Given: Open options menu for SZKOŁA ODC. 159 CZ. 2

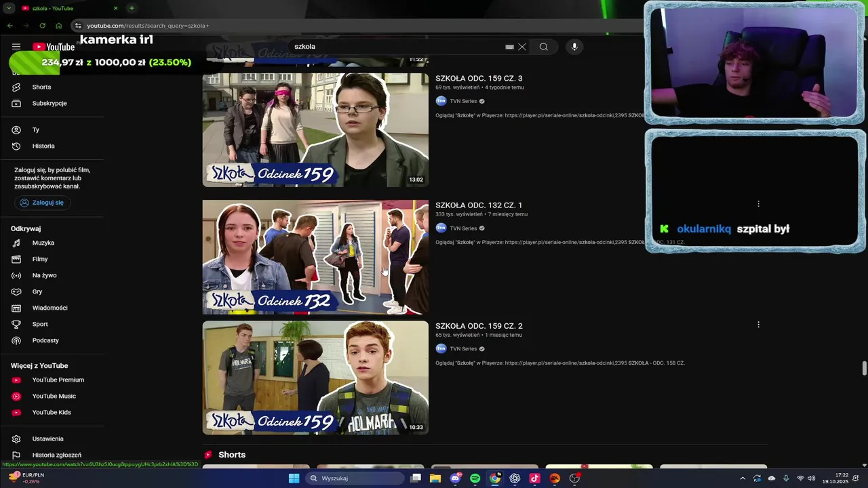Looking at the screenshot, I should coord(758,325).
